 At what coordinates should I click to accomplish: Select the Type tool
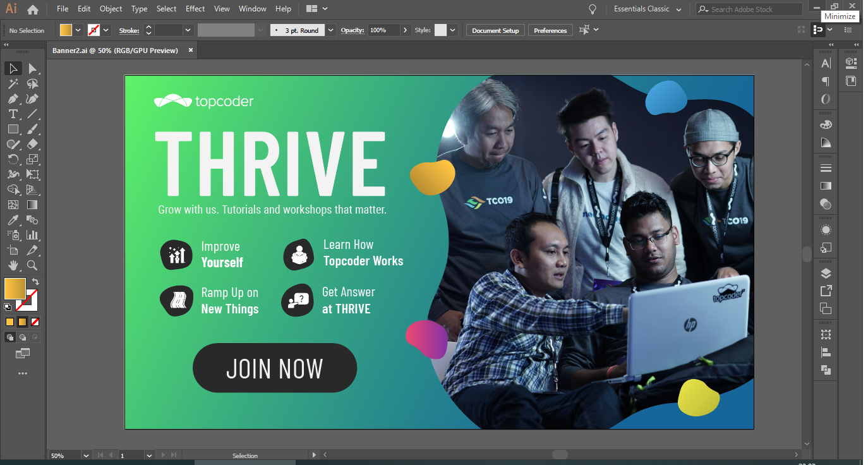13,114
